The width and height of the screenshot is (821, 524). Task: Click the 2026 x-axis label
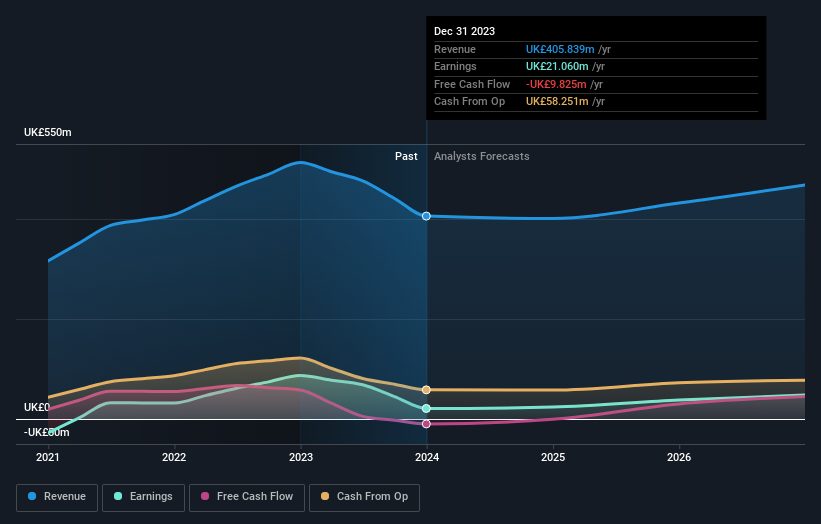tap(679, 458)
